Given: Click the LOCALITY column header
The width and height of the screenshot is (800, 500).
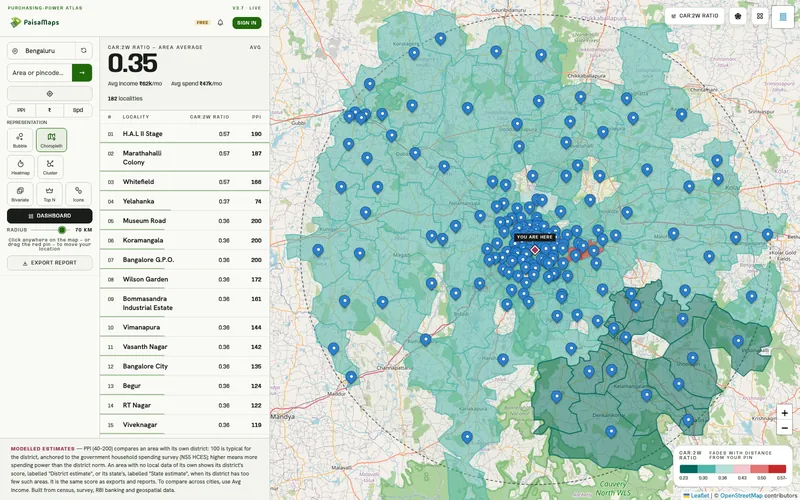Looking at the screenshot, I should click(x=136, y=117).
